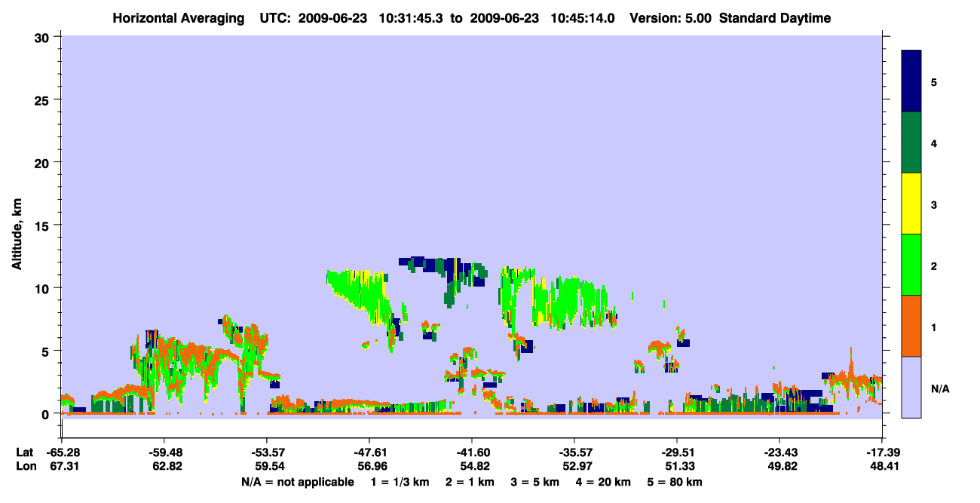Click the colorbar label 5

tap(934, 81)
